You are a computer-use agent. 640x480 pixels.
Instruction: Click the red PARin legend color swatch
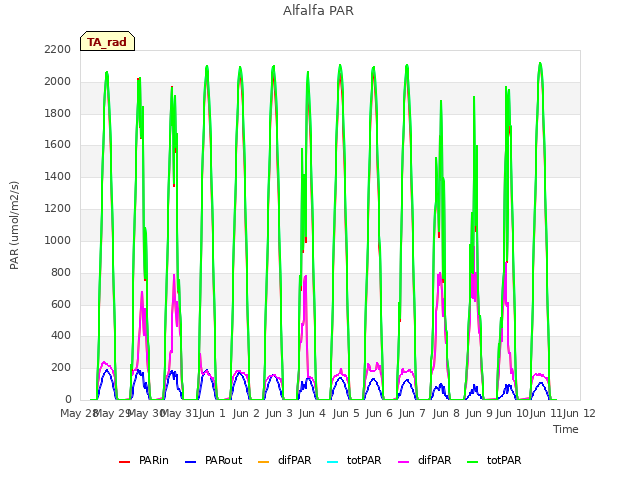[x=124, y=462]
